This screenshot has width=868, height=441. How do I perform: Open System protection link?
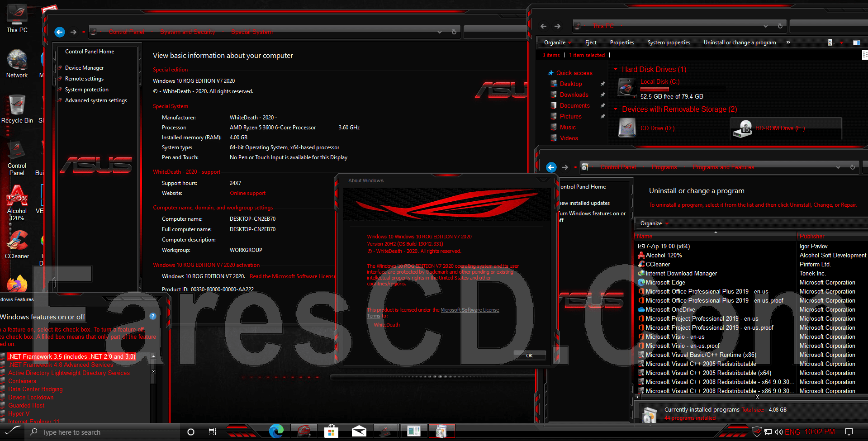[87, 90]
